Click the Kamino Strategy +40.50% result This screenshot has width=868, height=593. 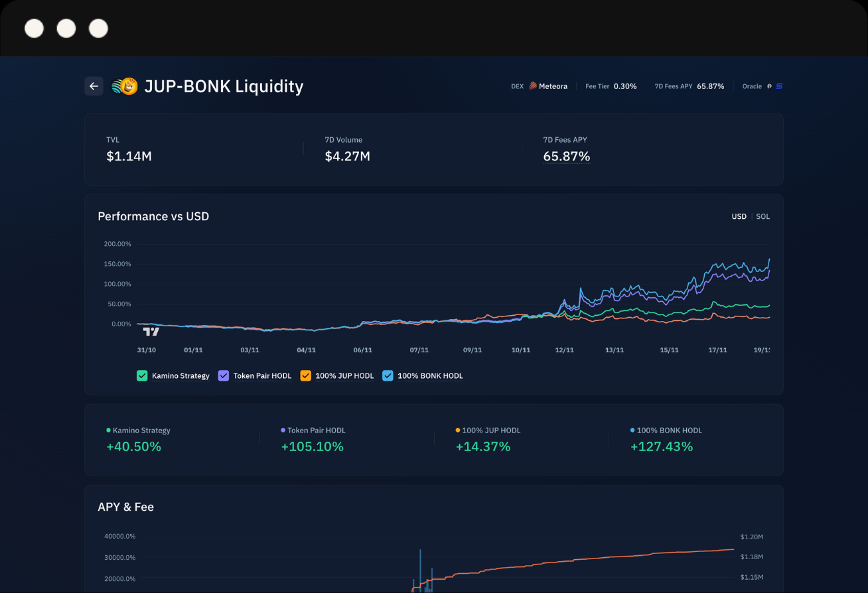[x=133, y=447]
